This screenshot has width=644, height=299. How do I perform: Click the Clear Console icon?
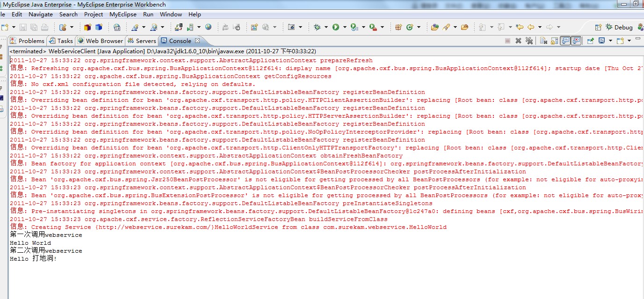543,41
